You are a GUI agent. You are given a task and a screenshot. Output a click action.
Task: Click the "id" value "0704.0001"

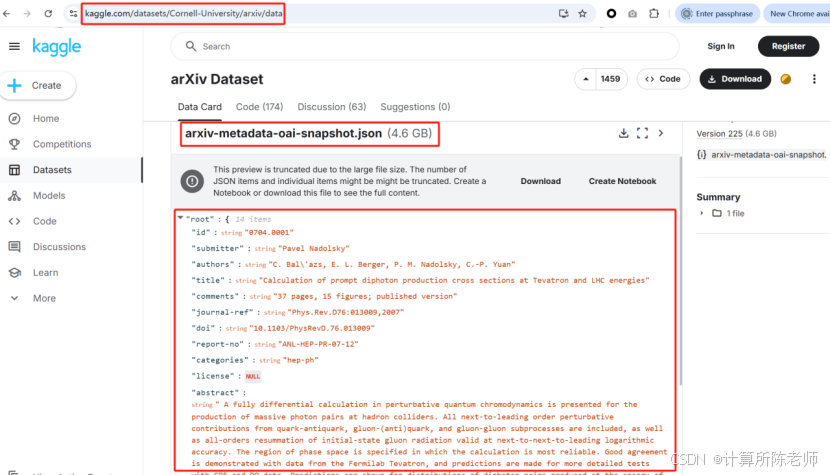click(x=269, y=232)
